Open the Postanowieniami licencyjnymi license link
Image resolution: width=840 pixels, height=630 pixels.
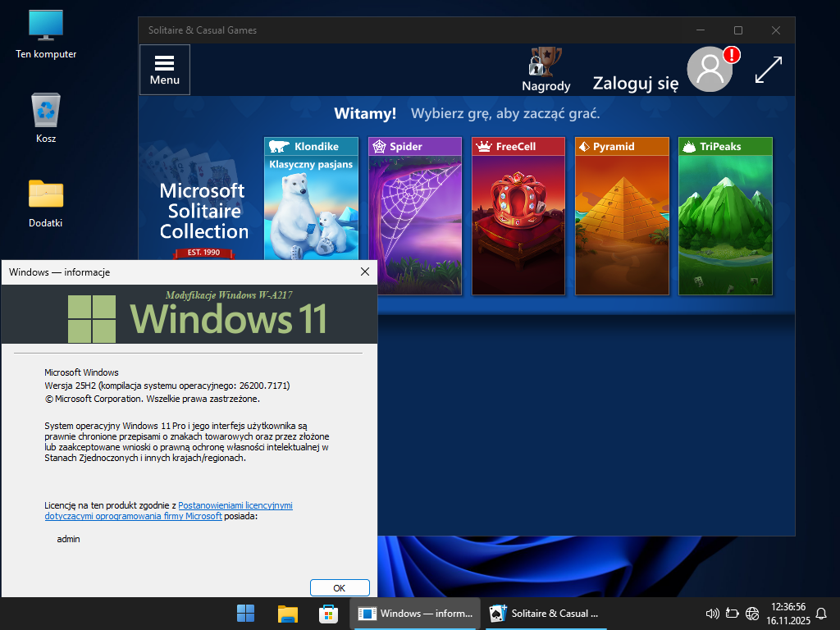[235, 506]
